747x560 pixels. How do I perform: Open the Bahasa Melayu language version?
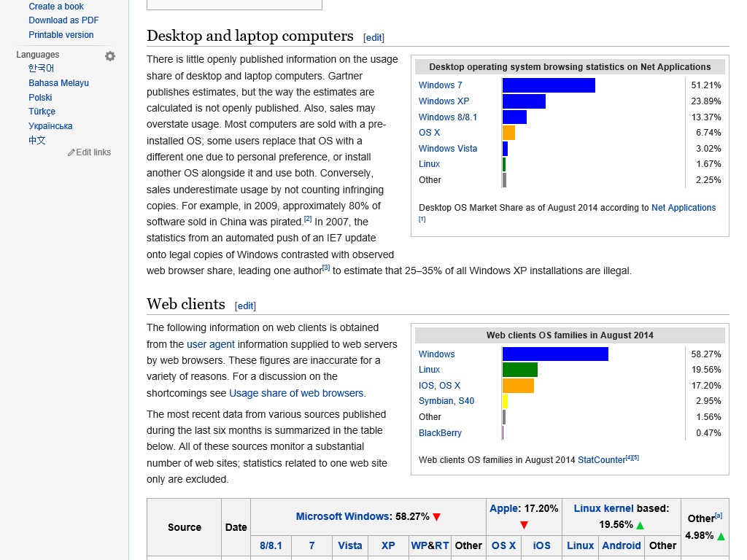tap(58, 83)
